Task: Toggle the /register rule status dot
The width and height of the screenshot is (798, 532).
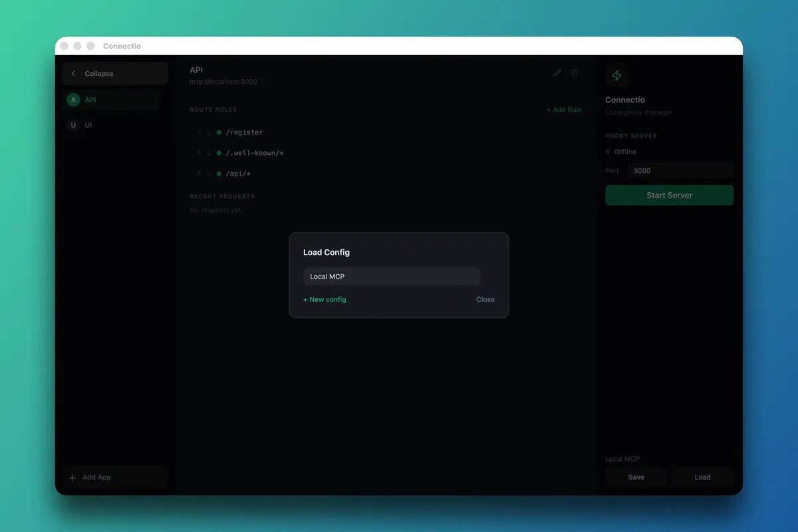Action: (219, 133)
